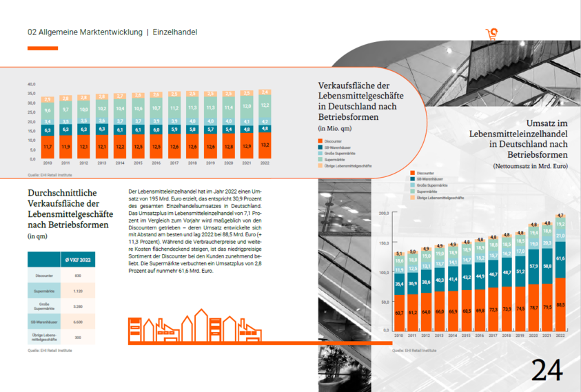The width and height of the screenshot is (581, 392).
Task: Click bar label '79,5' in 2021 Umsatz bar
Action: [547, 307]
